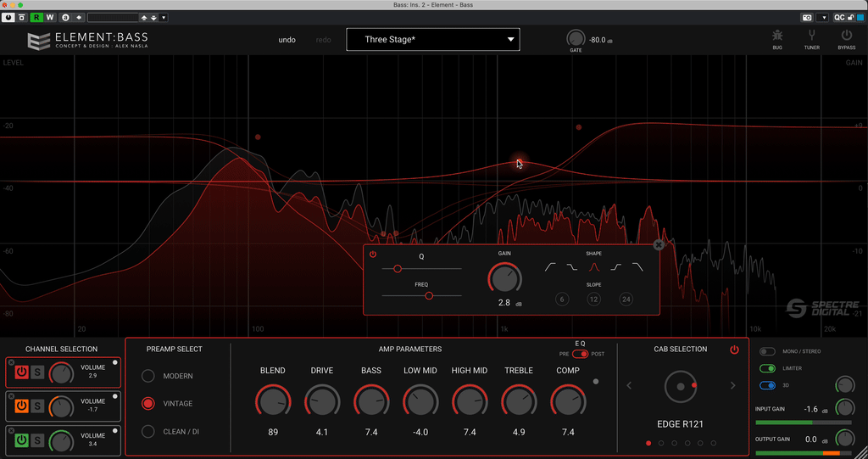Toggle the Mono / Stereo switch

pos(767,351)
